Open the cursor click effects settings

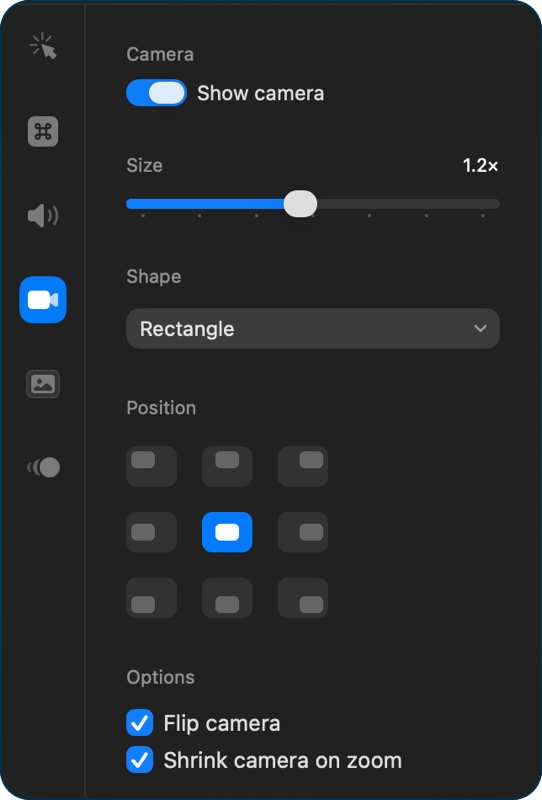click(43, 46)
